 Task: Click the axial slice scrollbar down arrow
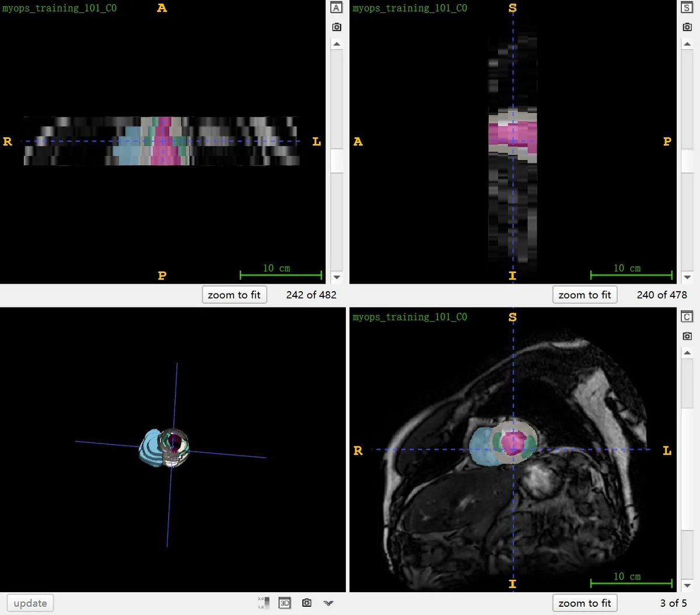click(337, 277)
